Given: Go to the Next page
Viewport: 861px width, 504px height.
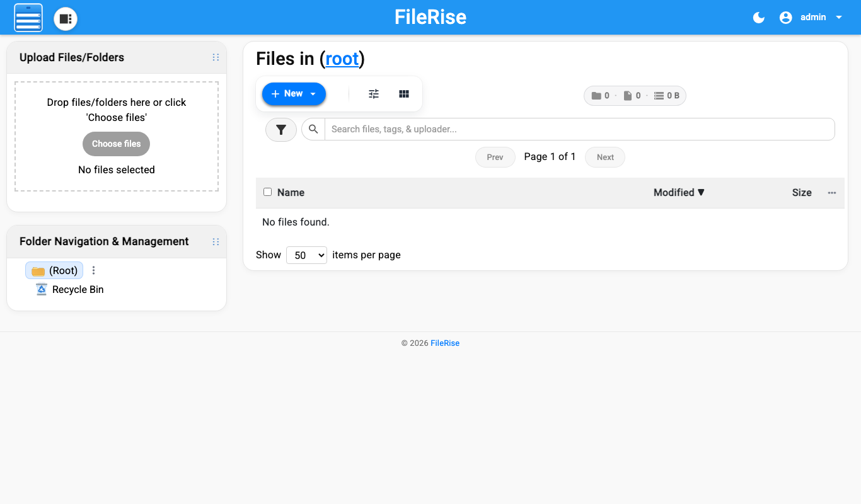Looking at the screenshot, I should (x=605, y=157).
